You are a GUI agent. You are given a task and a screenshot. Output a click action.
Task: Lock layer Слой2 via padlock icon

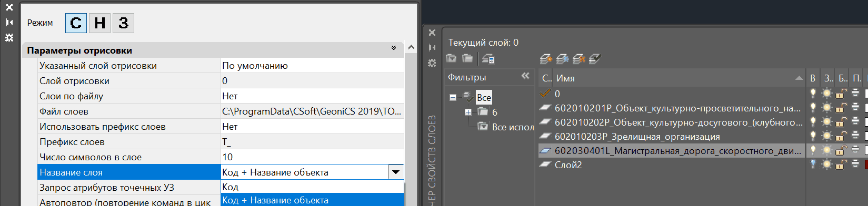[841, 164]
